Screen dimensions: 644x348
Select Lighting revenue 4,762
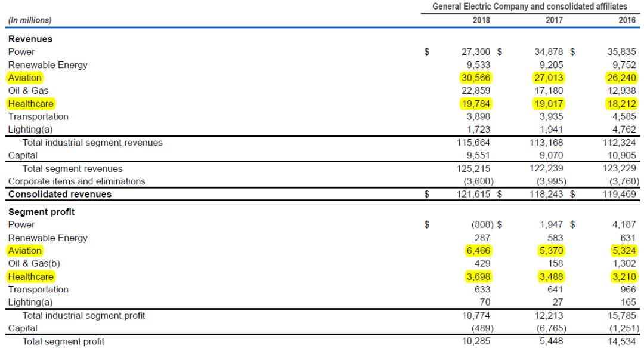click(x=624, y=129)
